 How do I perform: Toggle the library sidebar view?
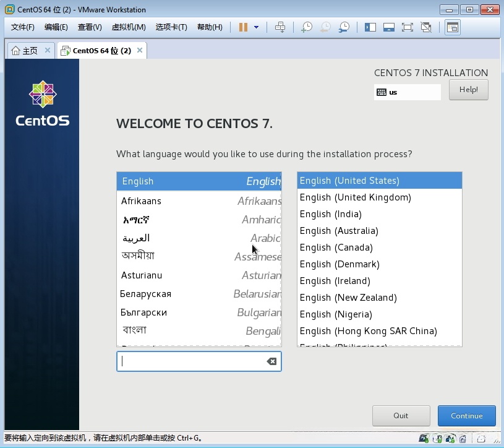tap(370, 27)
